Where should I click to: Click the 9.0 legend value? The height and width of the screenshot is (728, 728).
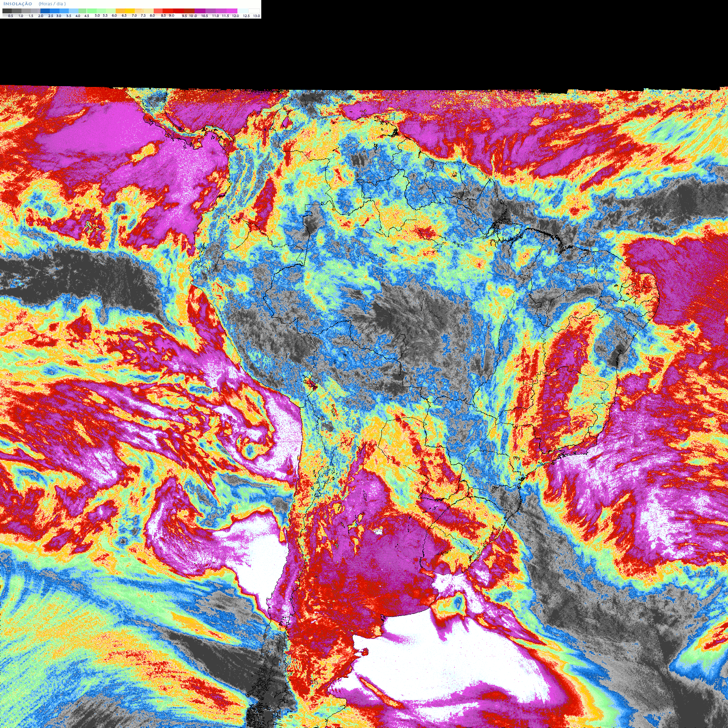pyautogui.click(x=171, y=15)
